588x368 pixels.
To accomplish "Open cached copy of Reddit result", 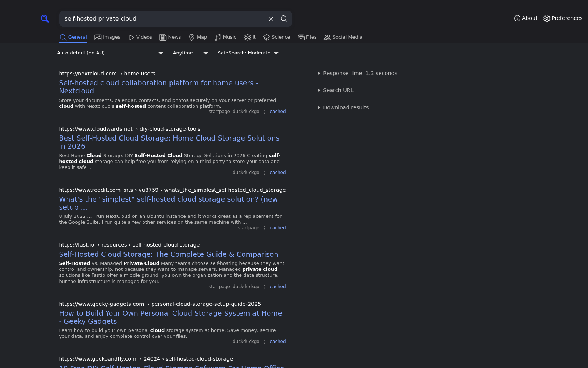I will [277, 228].
